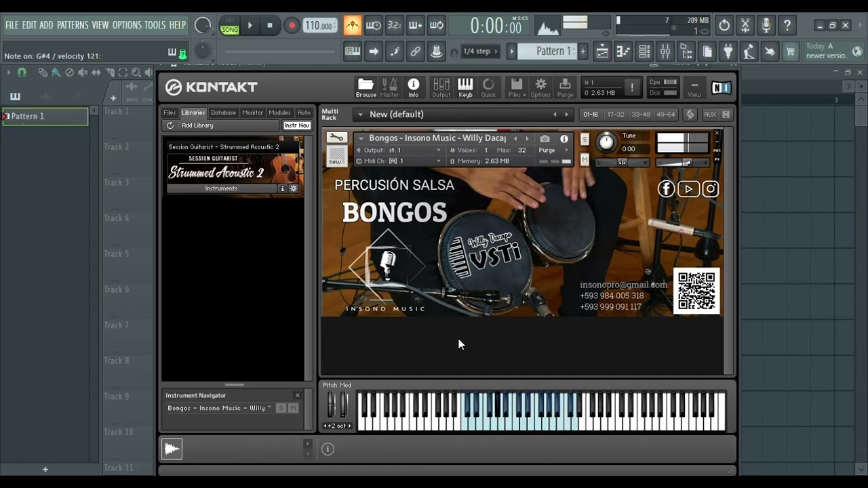868x488 pixels.
Task: Open FL Studio channel rack icon
Action: pos(644,52)
